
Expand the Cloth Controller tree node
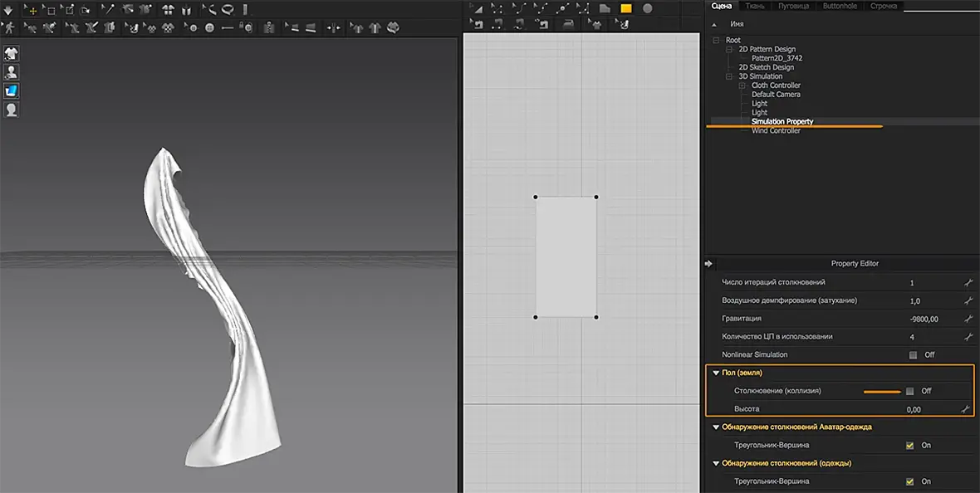[742, 85]
